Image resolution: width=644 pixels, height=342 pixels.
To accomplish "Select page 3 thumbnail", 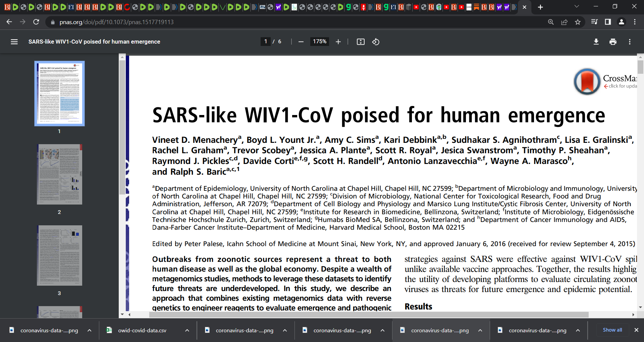I will pos(59,255).
